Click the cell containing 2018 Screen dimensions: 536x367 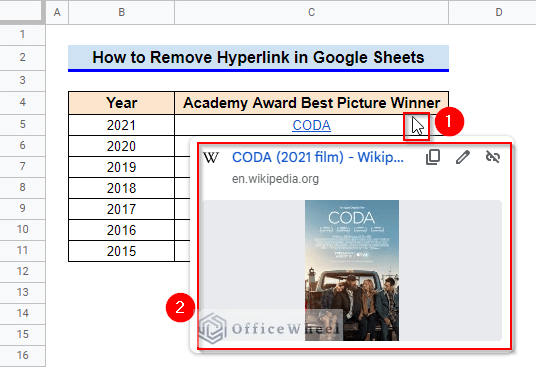click(x=121, y=188)
